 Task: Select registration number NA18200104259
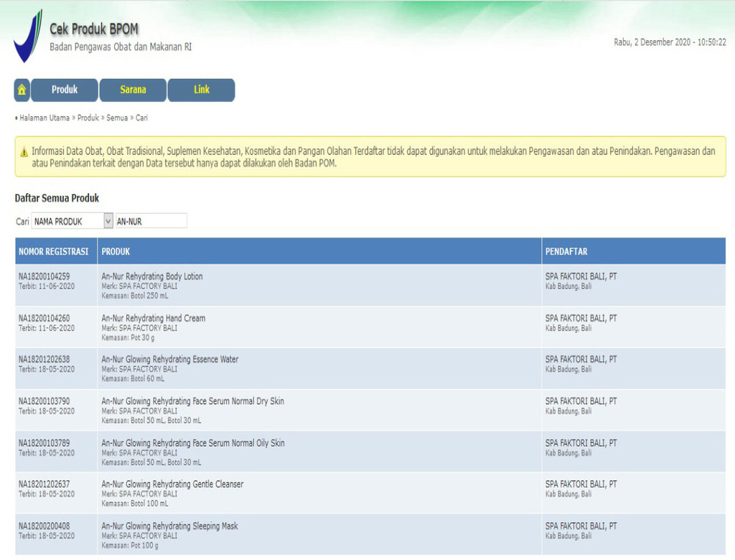coord(44,276)
